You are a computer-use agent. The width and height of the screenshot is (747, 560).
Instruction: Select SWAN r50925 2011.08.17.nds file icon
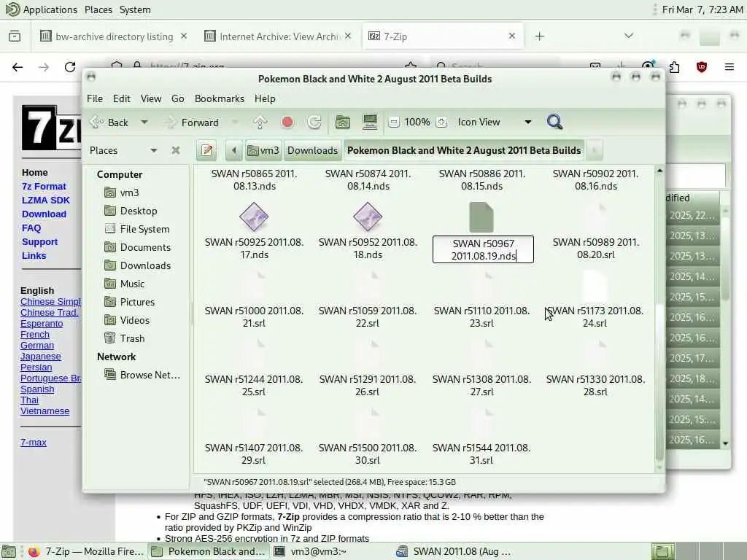pos(254,217)
